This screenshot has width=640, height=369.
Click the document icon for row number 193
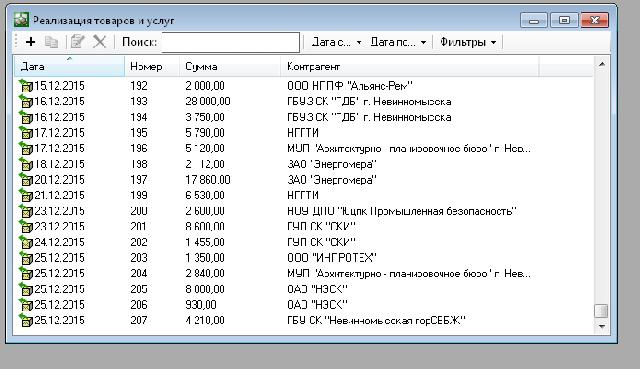point(26,101)
